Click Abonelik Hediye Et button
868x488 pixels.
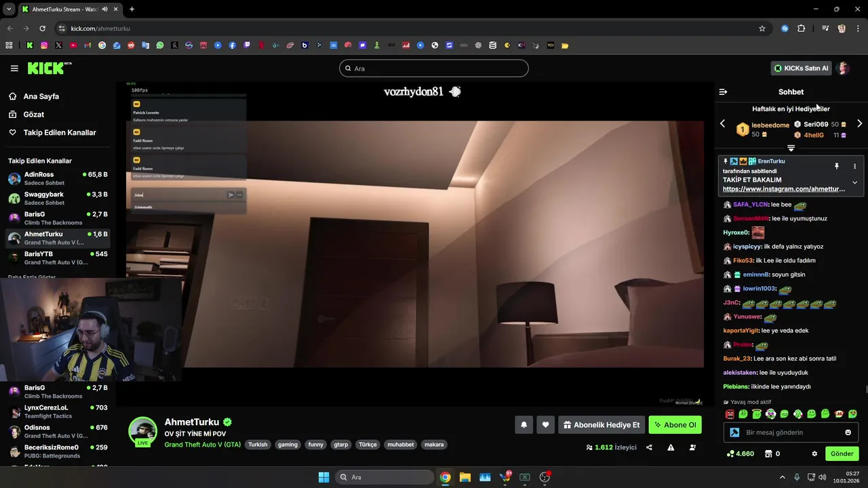[601, 425]
